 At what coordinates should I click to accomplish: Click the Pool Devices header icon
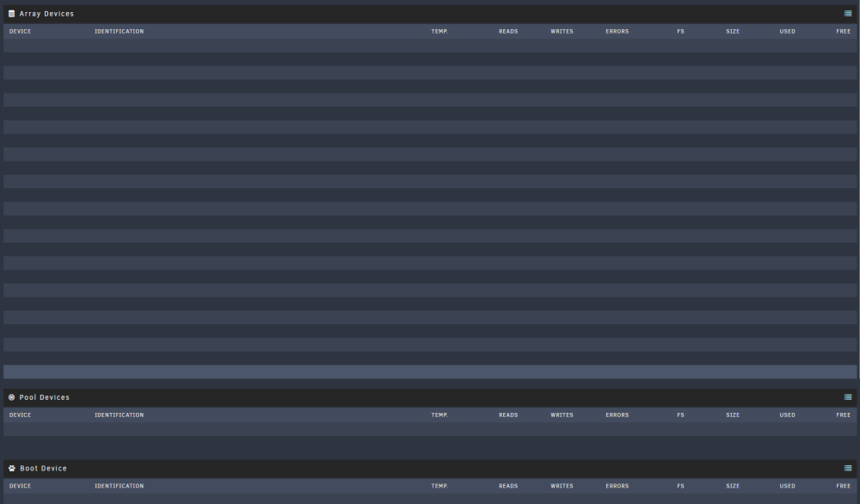11,397
